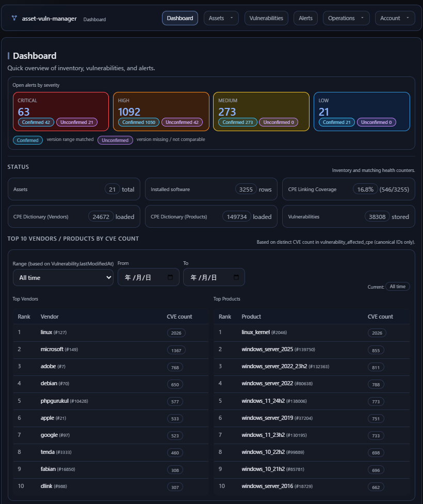The width and height of the screenshot is (423, 504).
Task: Open the Vulnerabilities page
Action: tap(266, 18)
